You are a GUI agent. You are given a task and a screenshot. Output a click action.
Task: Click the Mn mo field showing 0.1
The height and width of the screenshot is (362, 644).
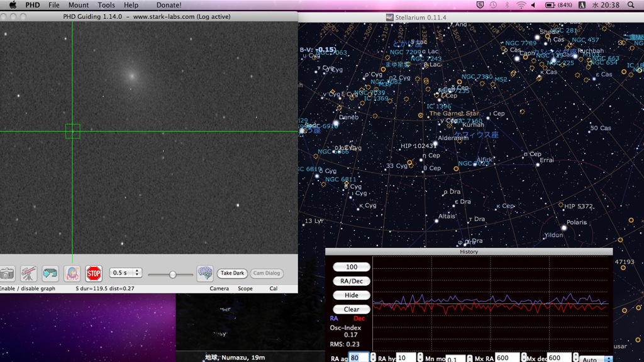point(455,359)
